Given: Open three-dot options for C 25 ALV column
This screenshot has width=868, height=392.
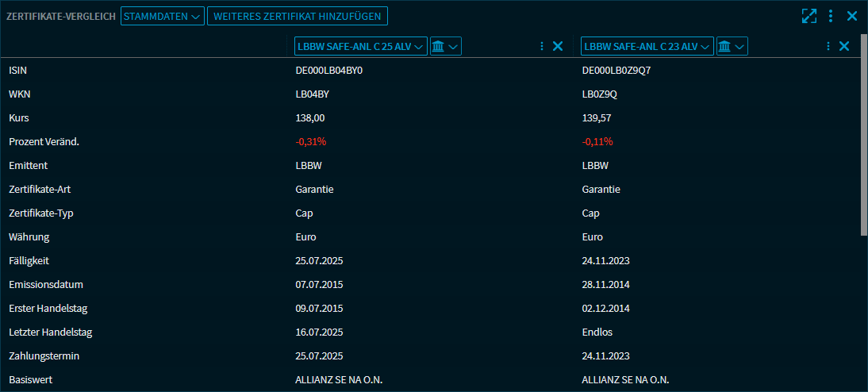Looking at the screenshot, I should point(542,46).
